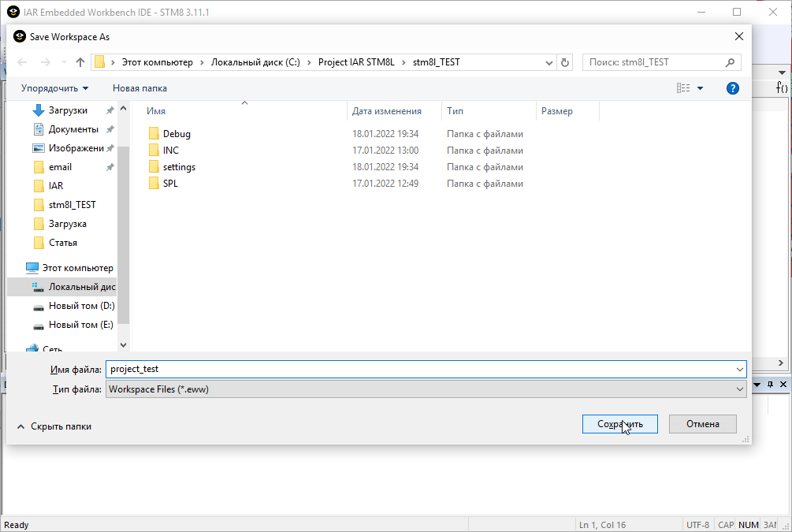The height and width of the screenshot is (532, 792).
Task: Select the SPL folder
Action: 170,184
